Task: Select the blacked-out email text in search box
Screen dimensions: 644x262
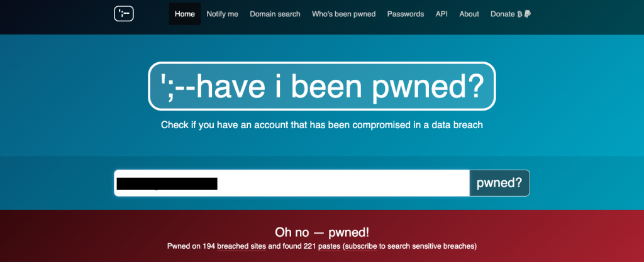Action: 167,183
